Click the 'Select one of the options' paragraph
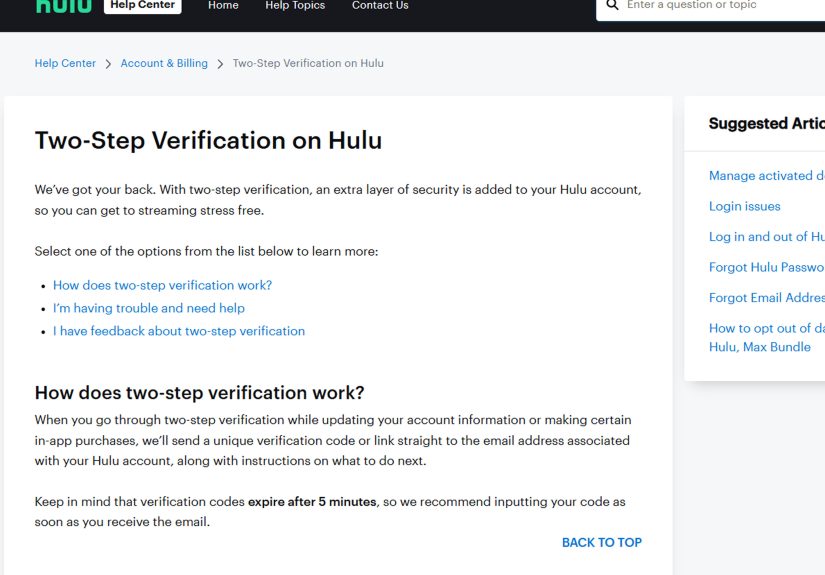This screenshot has height=575, width=825. [206, 251]
